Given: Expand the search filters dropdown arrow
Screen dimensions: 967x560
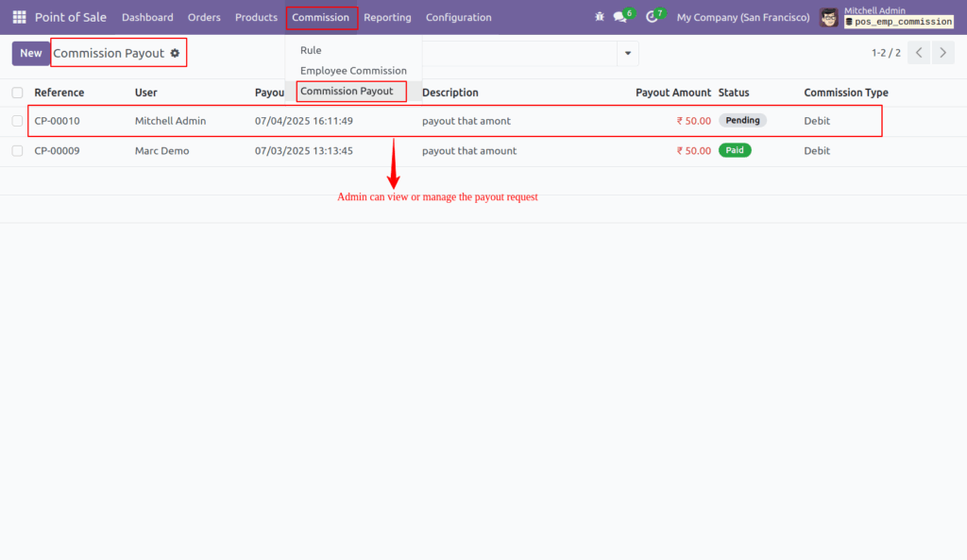Looking at the screenshot, I should [x=626, y=53].
